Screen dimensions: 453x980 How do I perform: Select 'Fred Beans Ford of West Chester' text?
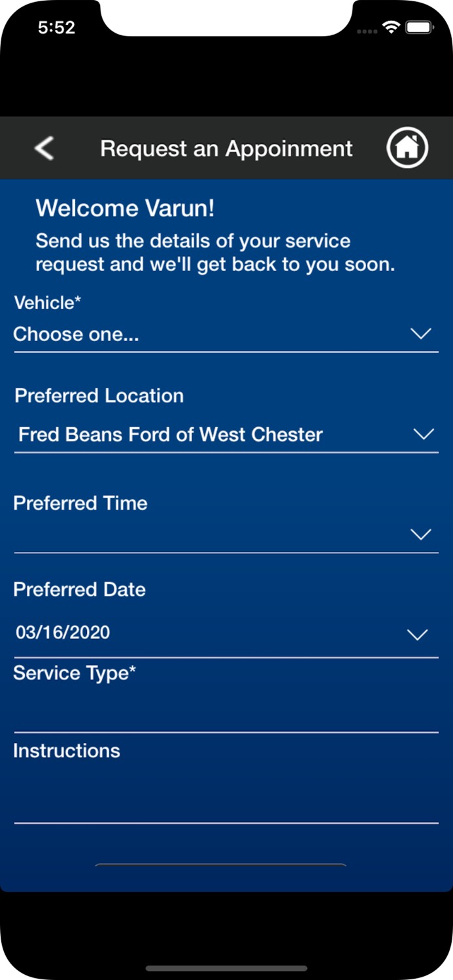[170, 434]
